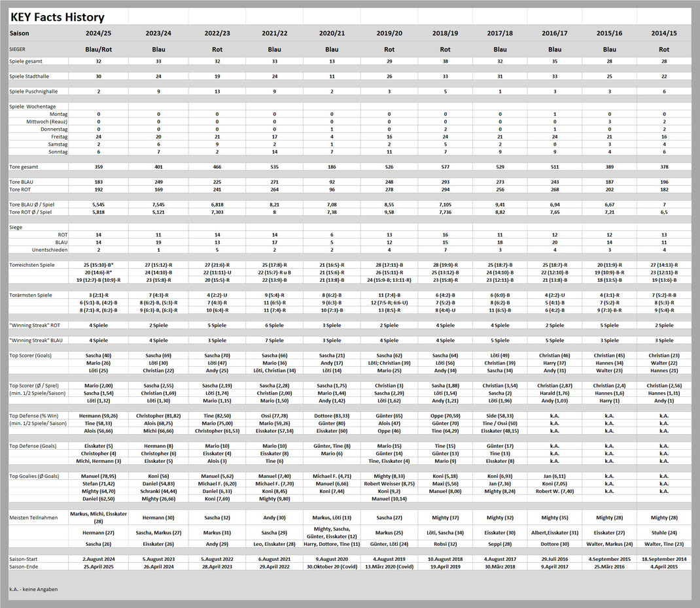
Task: Select the '"Winning Streak" ROT' label
Action: pyautogui.click(x=35, y=325)
